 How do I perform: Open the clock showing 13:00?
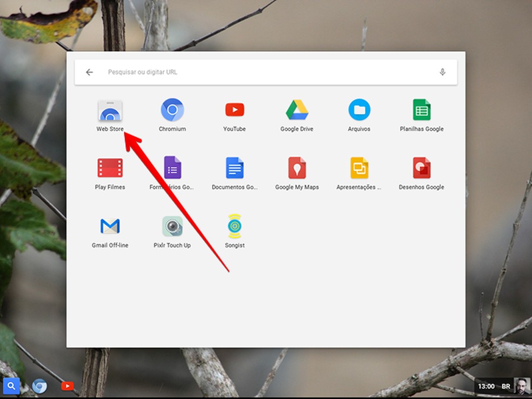tap(486, 387)
